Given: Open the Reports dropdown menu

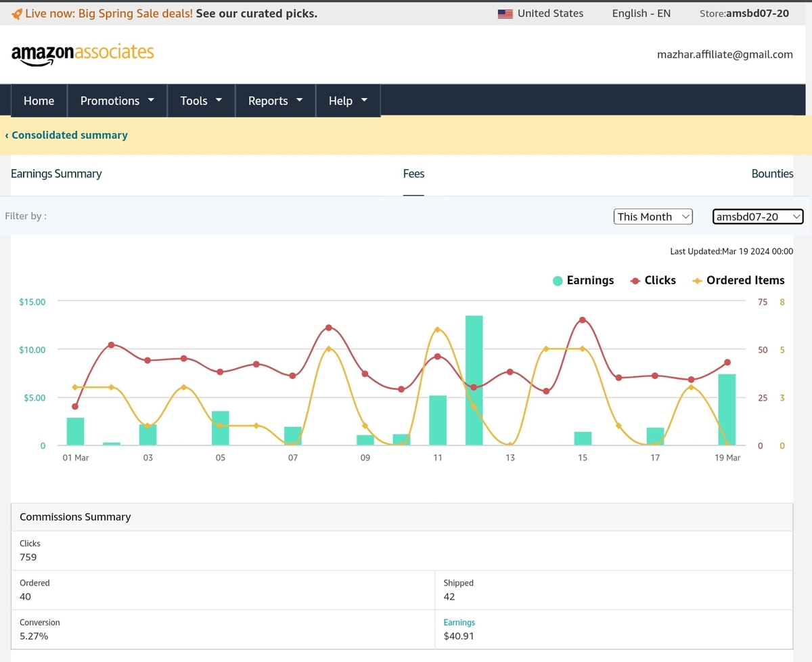Looking at the screenshot, I should (275, 101).
